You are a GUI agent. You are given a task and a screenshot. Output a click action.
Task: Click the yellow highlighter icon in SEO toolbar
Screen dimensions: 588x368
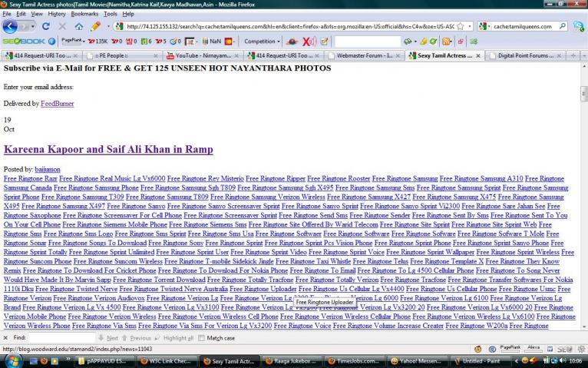[x=424, y=41]
